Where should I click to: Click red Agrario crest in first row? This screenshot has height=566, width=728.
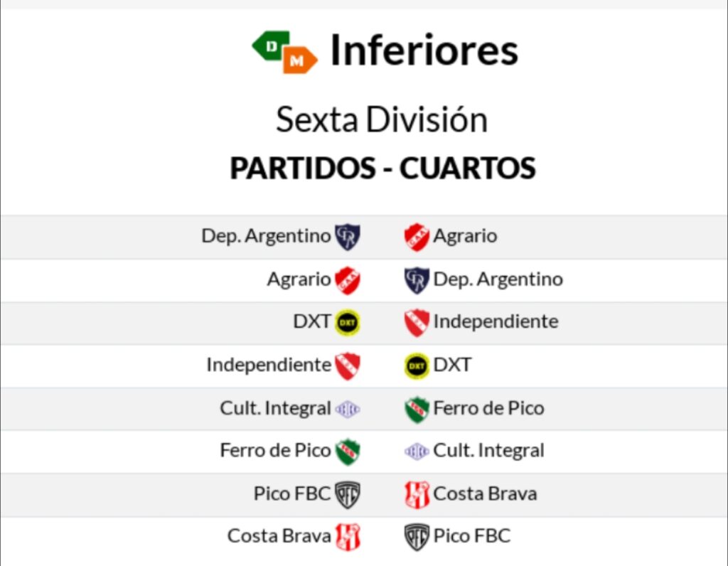pyautogui.click(x=417, y=237)
